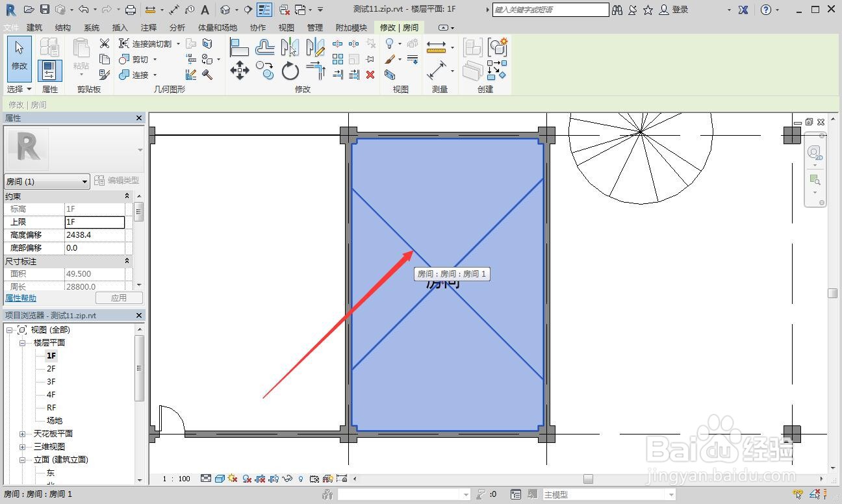Close the Project Browser panel
Screen dimensions: 842x504
(138, 316)
